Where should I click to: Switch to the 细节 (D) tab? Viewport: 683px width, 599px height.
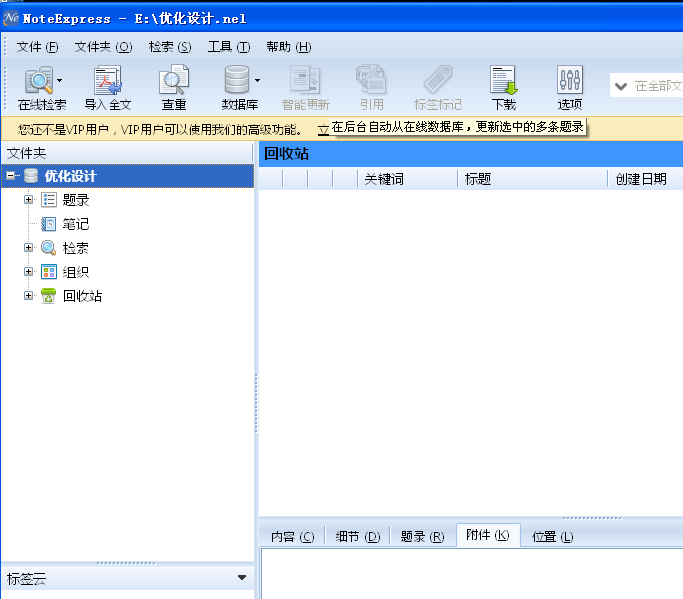pyautogui.click(x=358, y=537)
